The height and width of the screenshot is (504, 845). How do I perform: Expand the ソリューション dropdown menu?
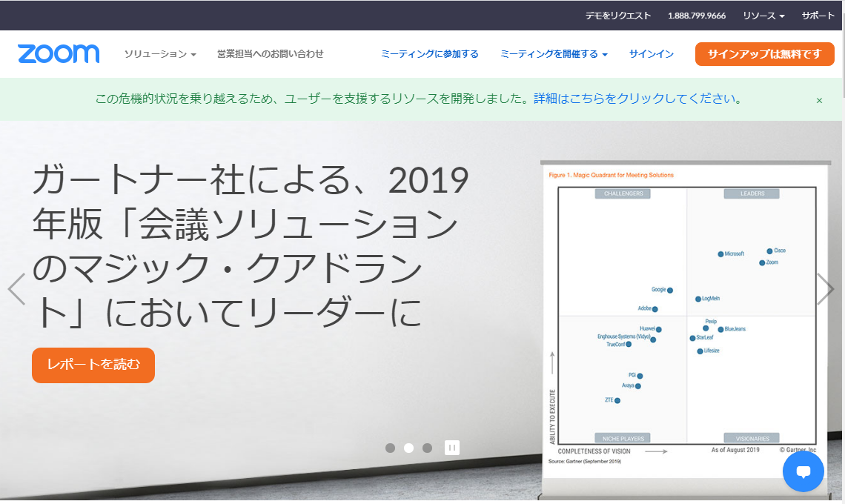tap(160, 54)
